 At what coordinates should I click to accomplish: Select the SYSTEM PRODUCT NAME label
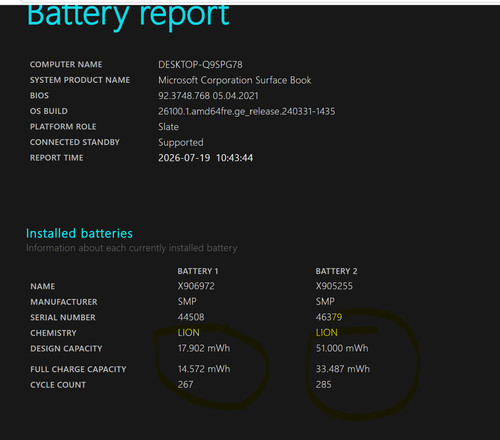80,80
